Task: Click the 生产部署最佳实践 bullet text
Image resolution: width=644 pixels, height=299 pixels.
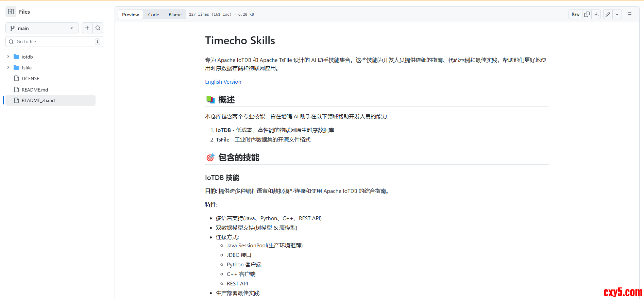Action: [x=238, y=293]
